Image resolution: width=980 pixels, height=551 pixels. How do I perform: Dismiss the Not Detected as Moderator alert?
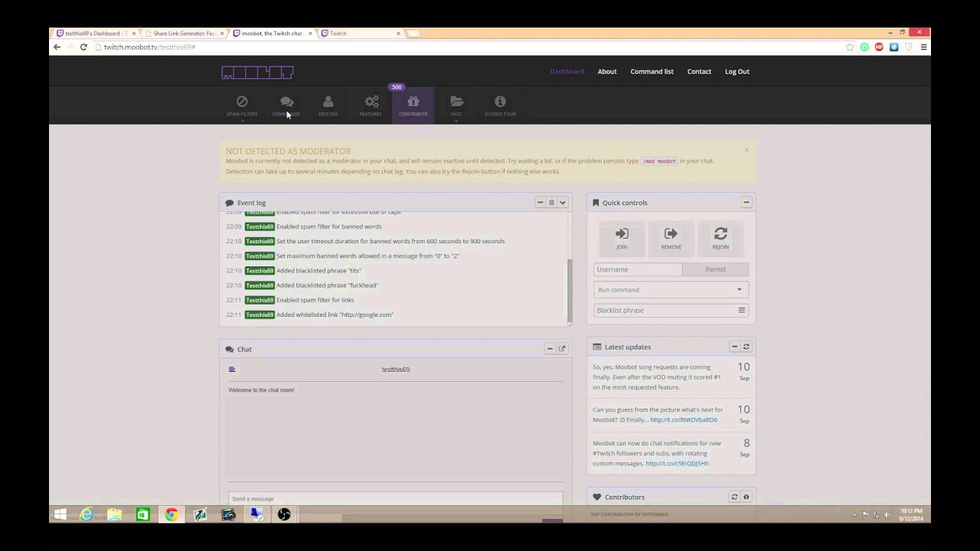[x=746, y=150]
